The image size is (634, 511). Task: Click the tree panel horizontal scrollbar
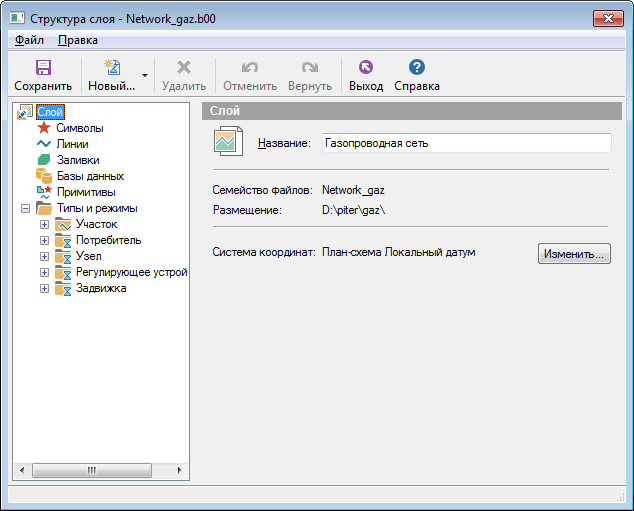tap(100, 469)
